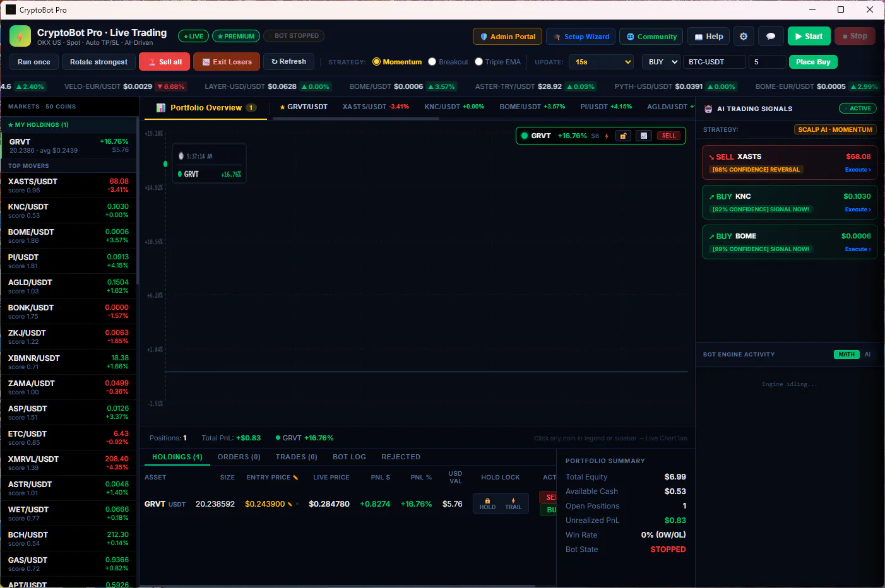Open the Rejected tab
The image size is (885, 588).
401,457
